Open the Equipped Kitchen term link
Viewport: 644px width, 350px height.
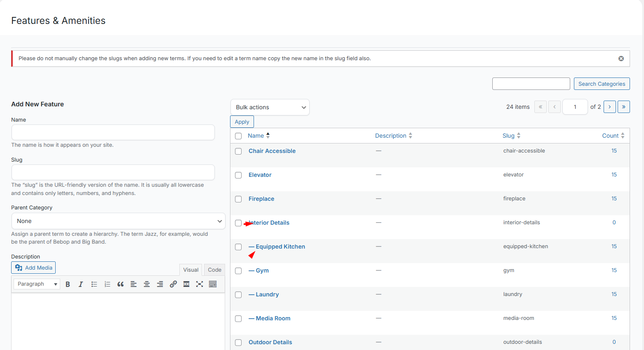(280, 247)
